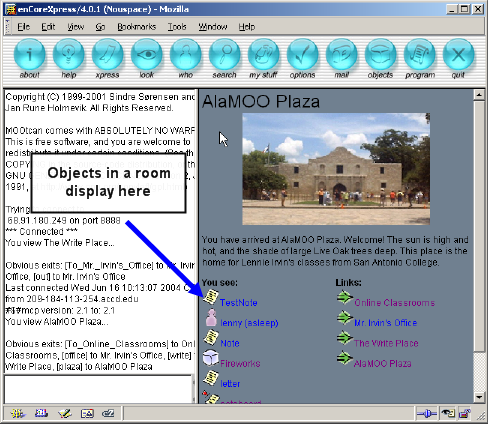488x424 pixels.
Task: Open the Tools menu
Action: point(177,27)
